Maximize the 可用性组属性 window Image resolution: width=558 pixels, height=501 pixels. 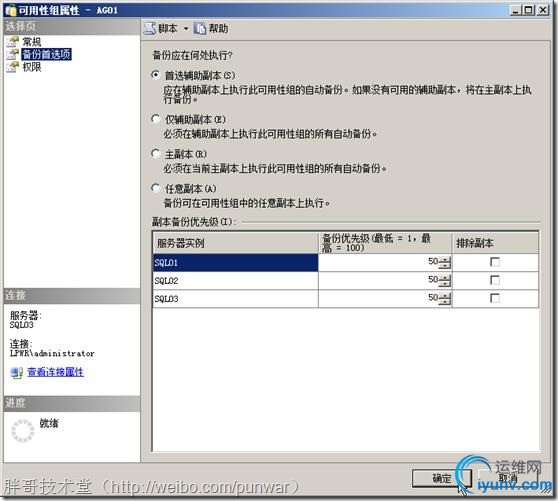coord(529,10)
